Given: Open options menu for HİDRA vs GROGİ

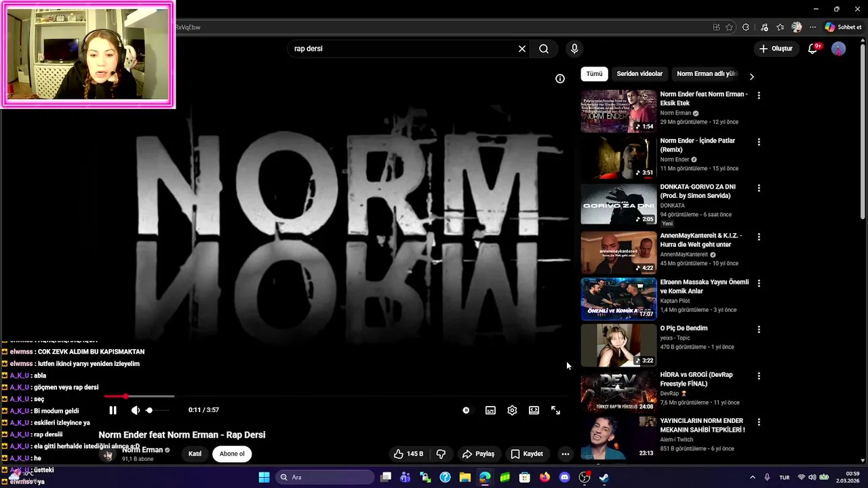Looking at the screenshot, I should (759, 376).
